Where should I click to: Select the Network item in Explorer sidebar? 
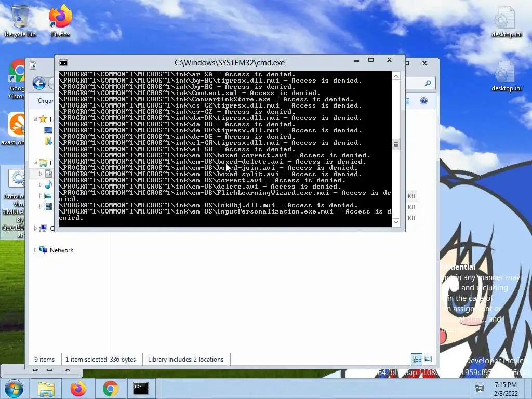click(61, 250)
